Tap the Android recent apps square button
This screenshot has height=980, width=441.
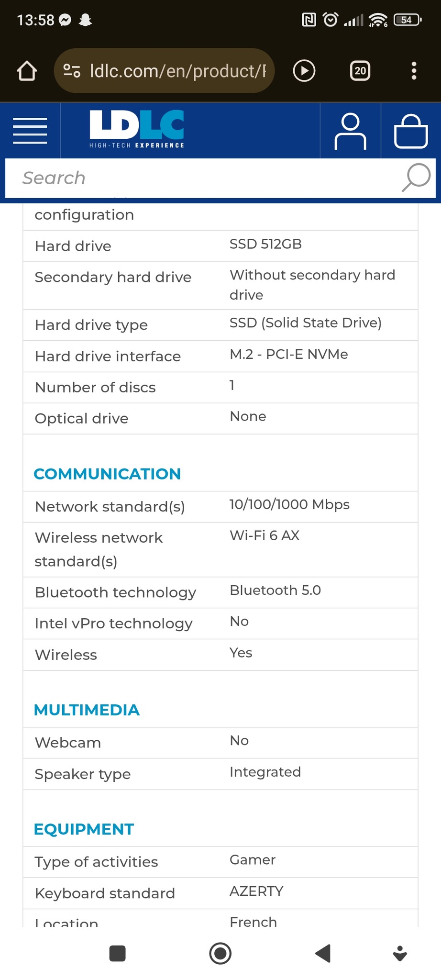(x=117, y=953)
